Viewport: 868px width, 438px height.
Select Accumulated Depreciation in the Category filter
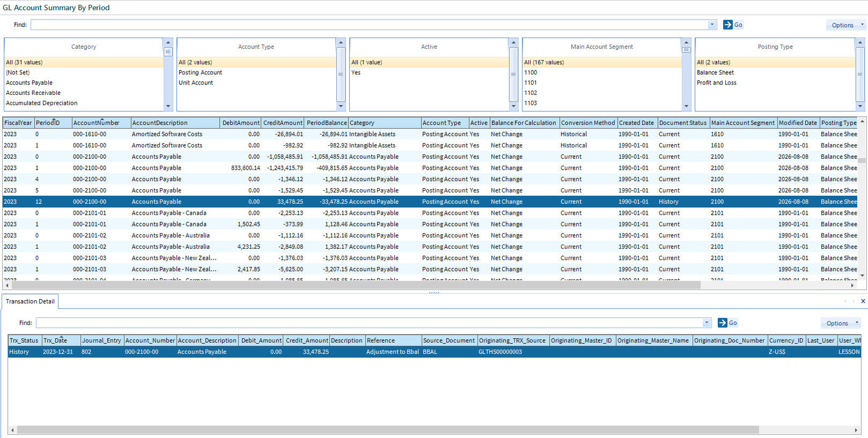coord(84,104)
